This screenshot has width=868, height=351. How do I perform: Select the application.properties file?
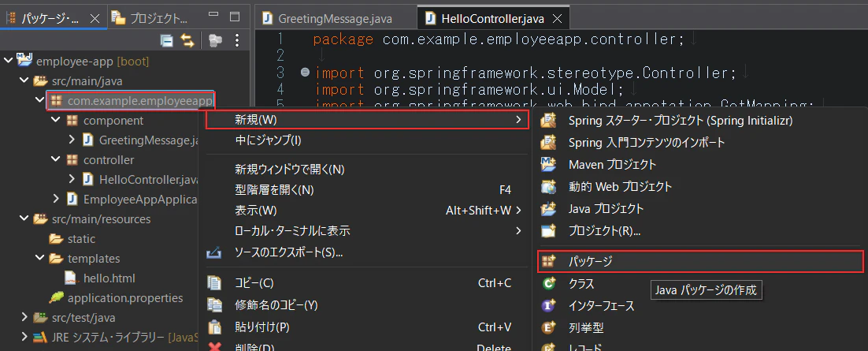tap(117, 298)
